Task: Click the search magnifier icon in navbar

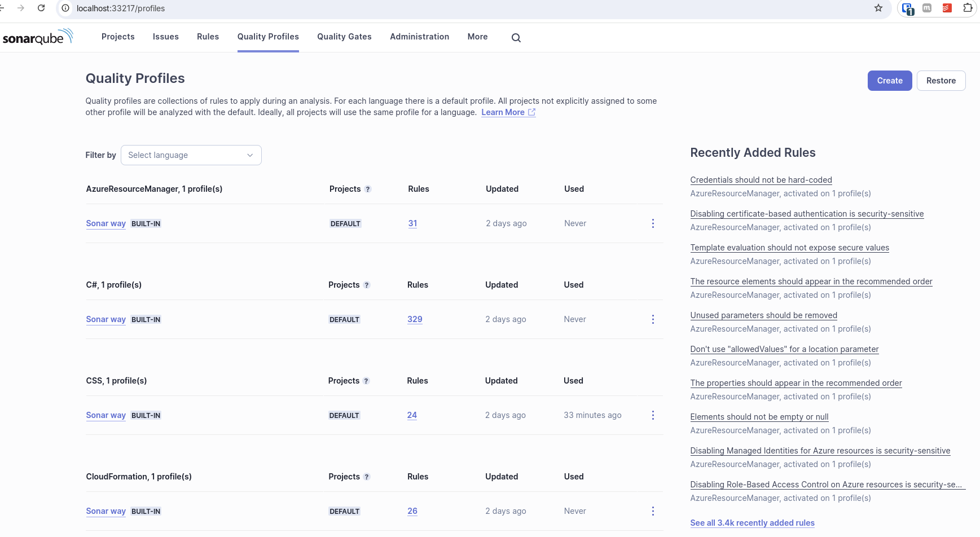Action: click(516, 38)
